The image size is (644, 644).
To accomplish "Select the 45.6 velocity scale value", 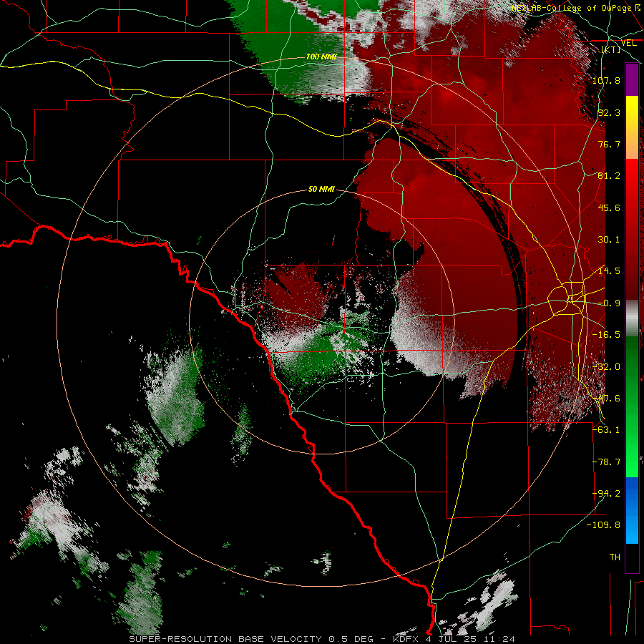I will [x=609, y=208].
